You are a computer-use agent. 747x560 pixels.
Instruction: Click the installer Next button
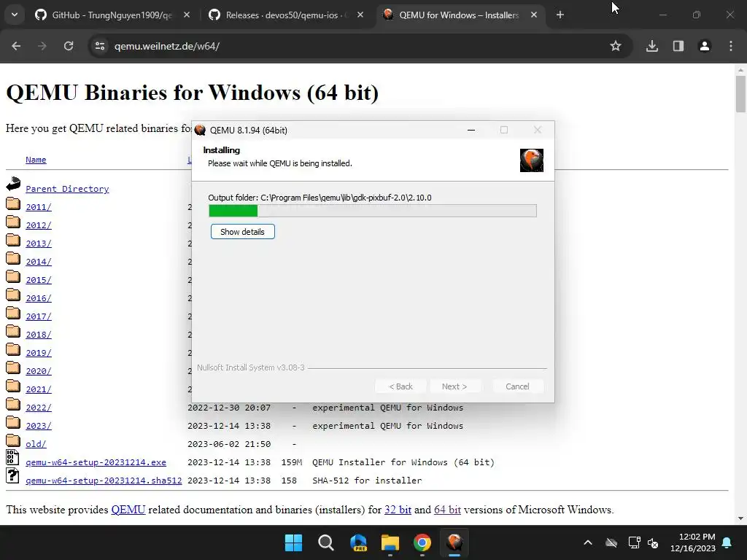(x=454, y=386)
